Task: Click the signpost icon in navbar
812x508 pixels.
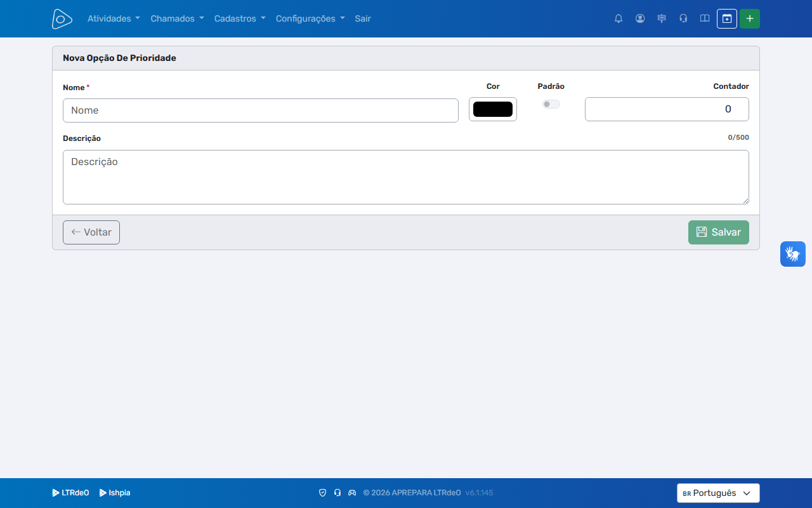Action: pos(662,18)
